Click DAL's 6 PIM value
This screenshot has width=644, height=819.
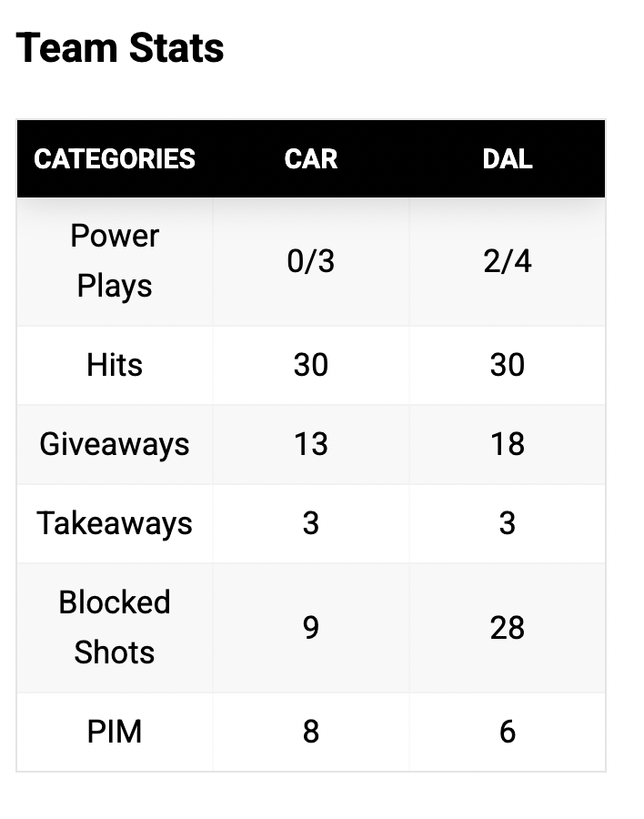pyautogui.click(x=508, y=732)
